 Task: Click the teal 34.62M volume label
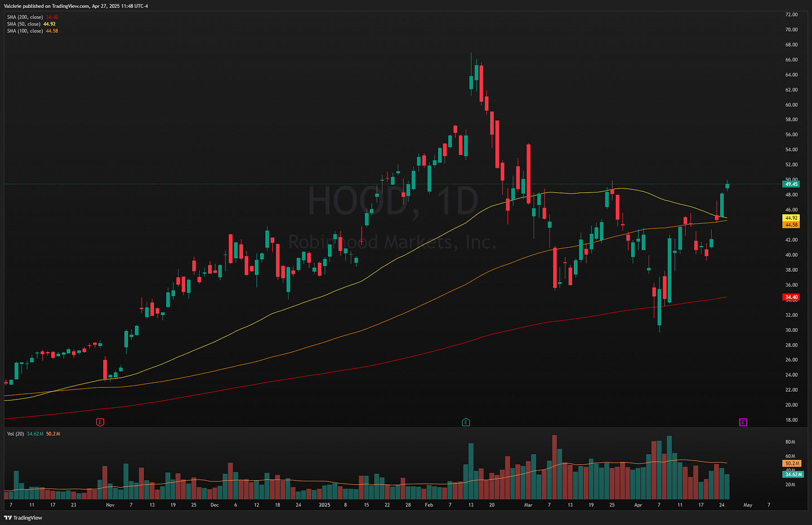point(794,474)
